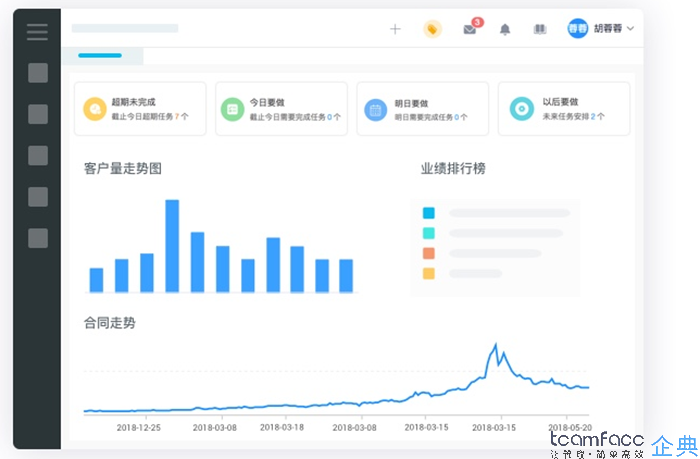This screenshot has width=700, height=459.
Task: Open the 超期未完成 overdue tasks card
Action: point(140,108)
